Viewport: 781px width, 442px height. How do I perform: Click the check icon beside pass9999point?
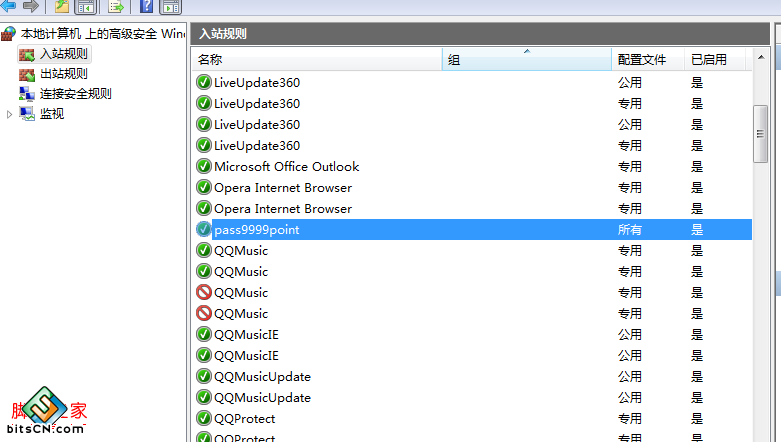click(204, 229)
